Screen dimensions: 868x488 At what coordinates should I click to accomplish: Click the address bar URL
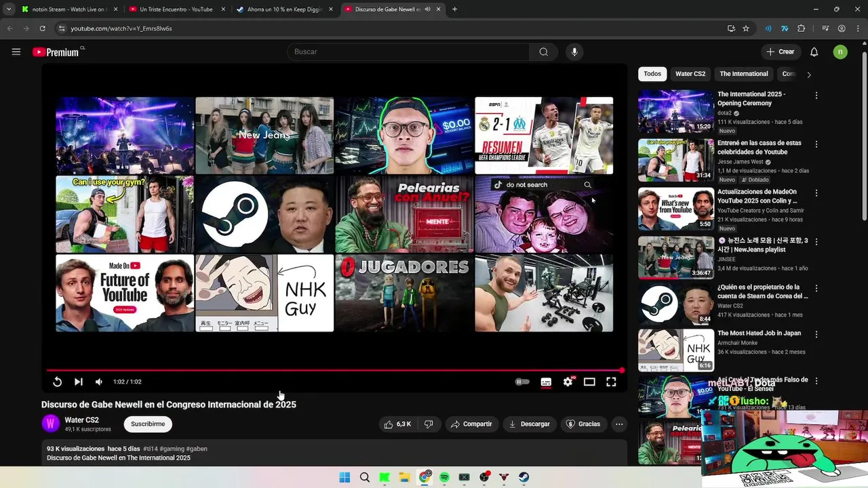coord(121,28)
